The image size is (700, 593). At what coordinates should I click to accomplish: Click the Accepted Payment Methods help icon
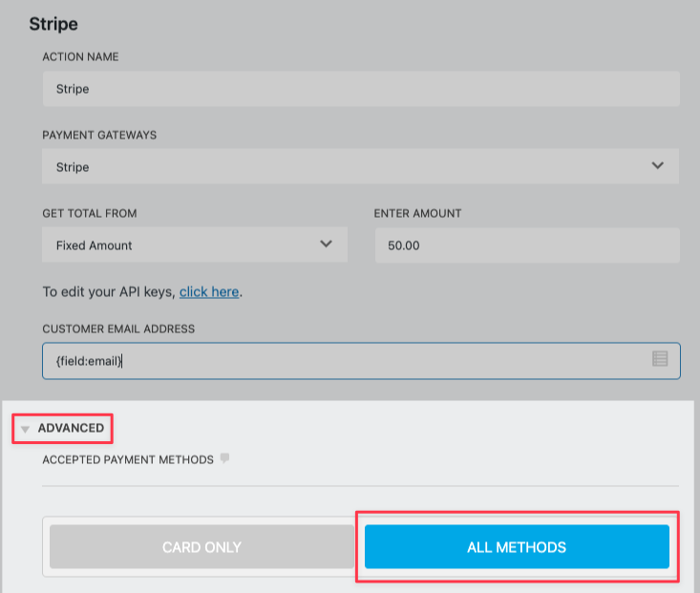[225, 458]
